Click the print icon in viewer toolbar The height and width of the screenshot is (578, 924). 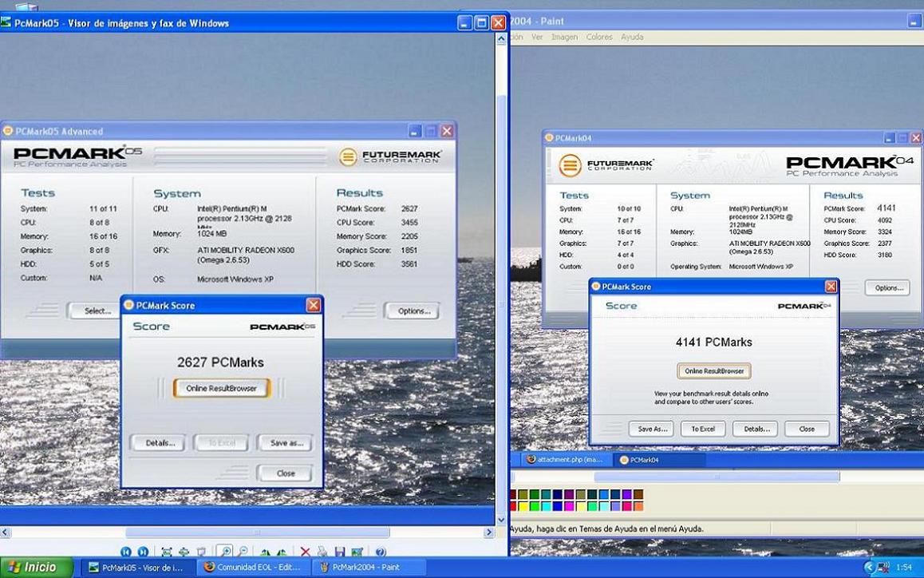[x=322, y=552]
